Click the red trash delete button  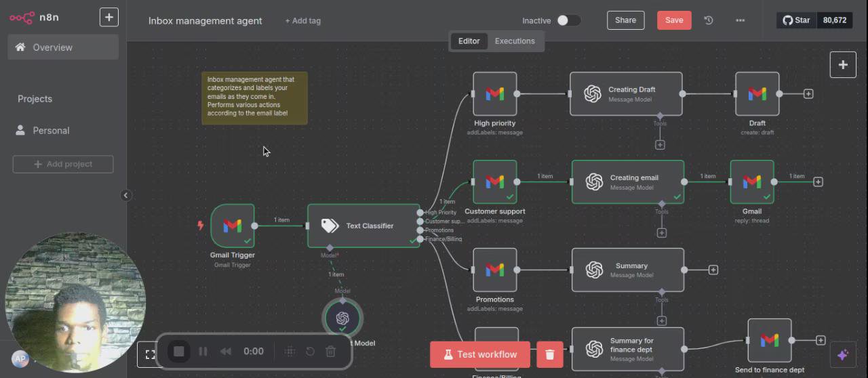tap(550, 354)
